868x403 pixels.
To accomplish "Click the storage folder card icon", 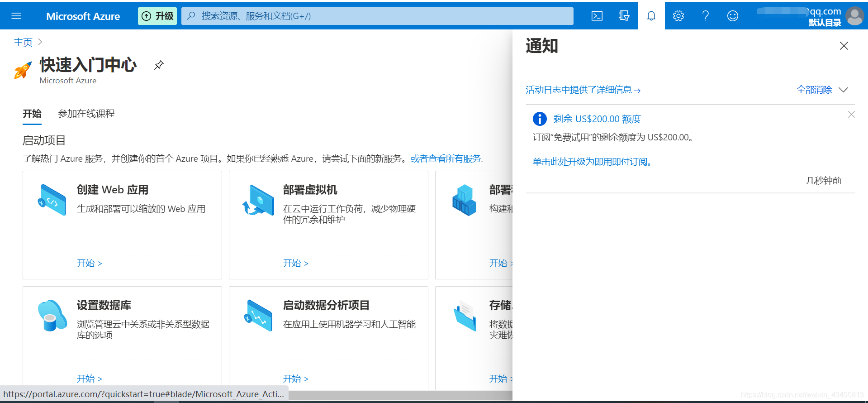I will [x=465, y=315].
